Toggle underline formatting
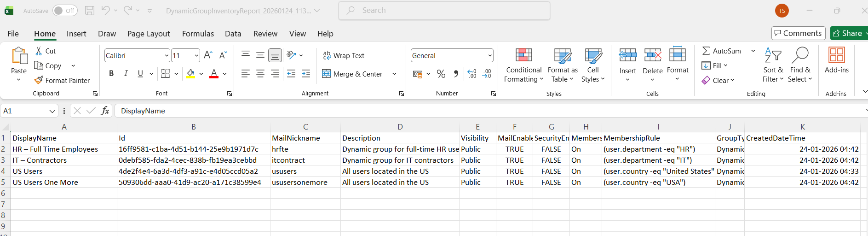Screen dimensions: 868x236 (x=140, y=74)
